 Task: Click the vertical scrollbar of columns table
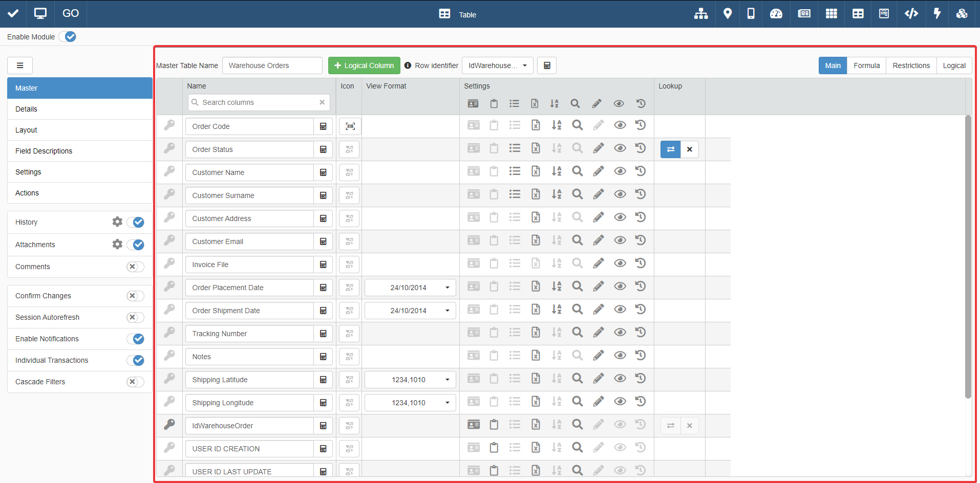pyautogui.click(x=968, y=256)
